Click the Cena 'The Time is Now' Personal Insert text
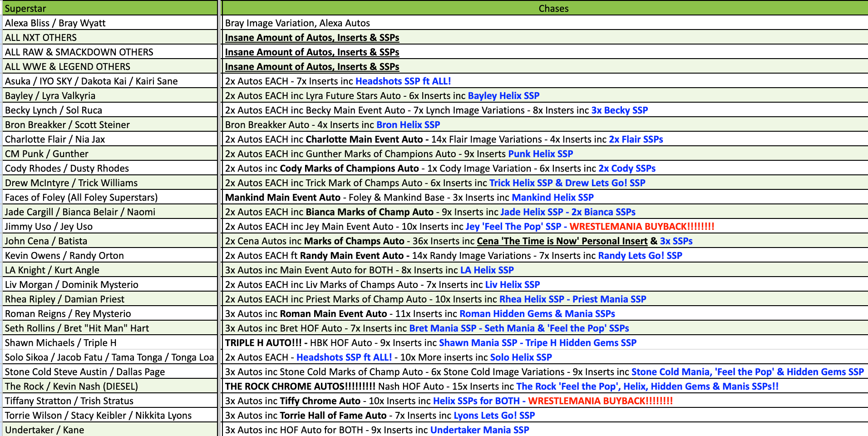Viewport: 868px width, 436px height. coord(562,241)
